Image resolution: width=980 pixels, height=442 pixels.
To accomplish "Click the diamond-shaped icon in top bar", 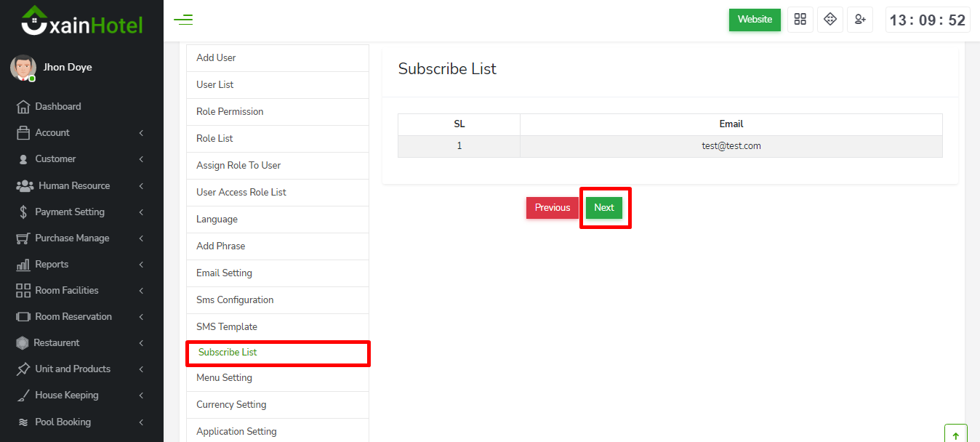I will 830,20.
